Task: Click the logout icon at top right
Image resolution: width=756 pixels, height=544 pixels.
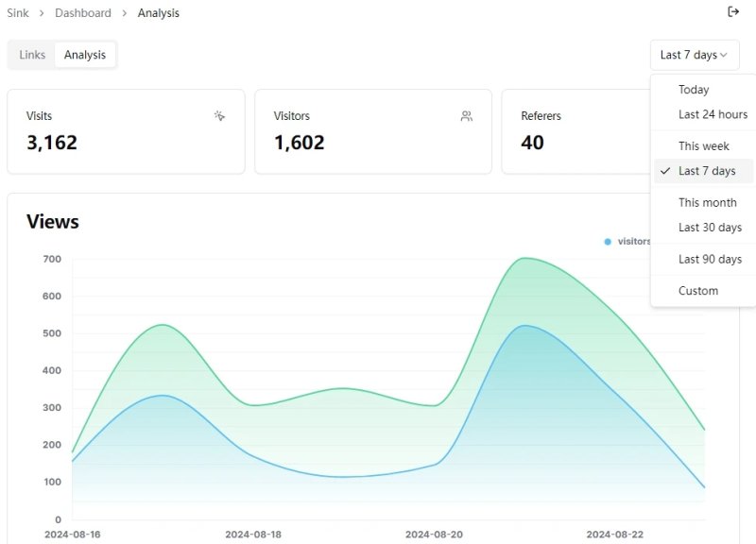Action: pos(733,12)
